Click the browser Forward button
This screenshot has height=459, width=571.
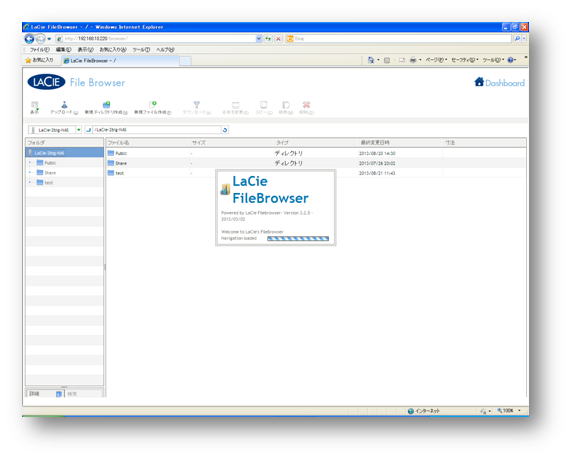pos(40,38)
